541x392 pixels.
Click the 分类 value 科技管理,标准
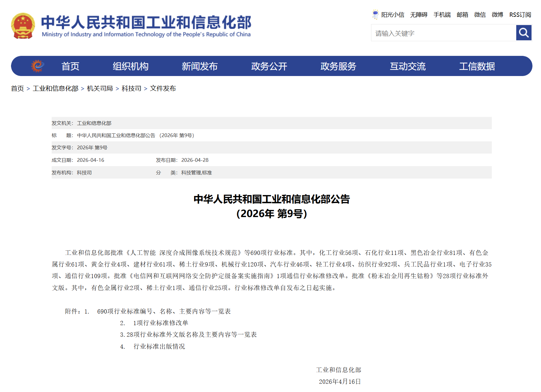pos(197,172)
